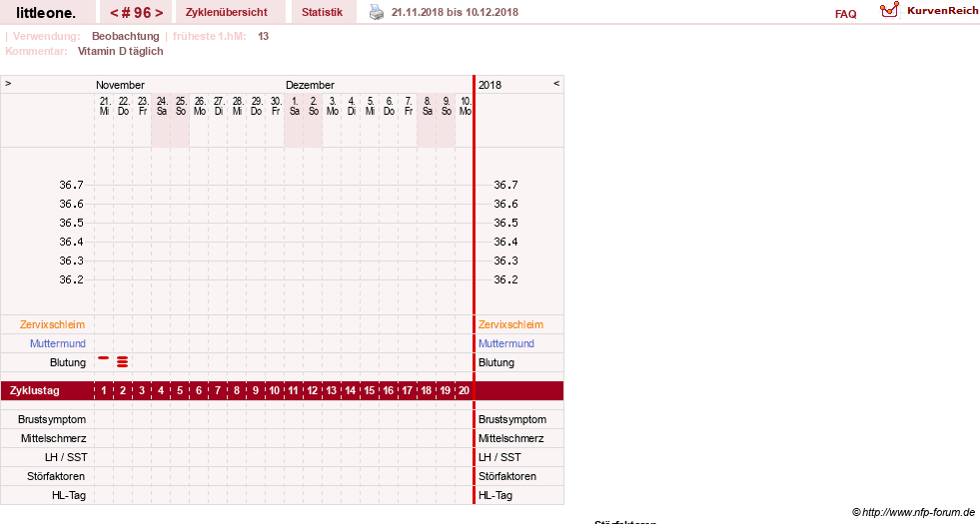Click the left 36.7 temperature label
Viewport: 980px width, 524px height.
click(71, 185)
